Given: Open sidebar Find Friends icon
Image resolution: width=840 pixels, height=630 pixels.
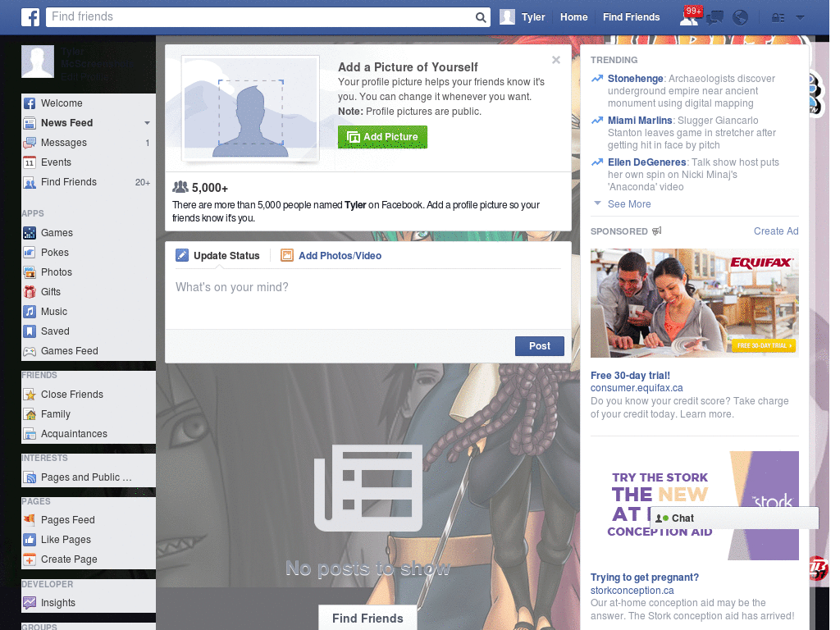Looking at the screenshot, I should [x=30, y=182].
